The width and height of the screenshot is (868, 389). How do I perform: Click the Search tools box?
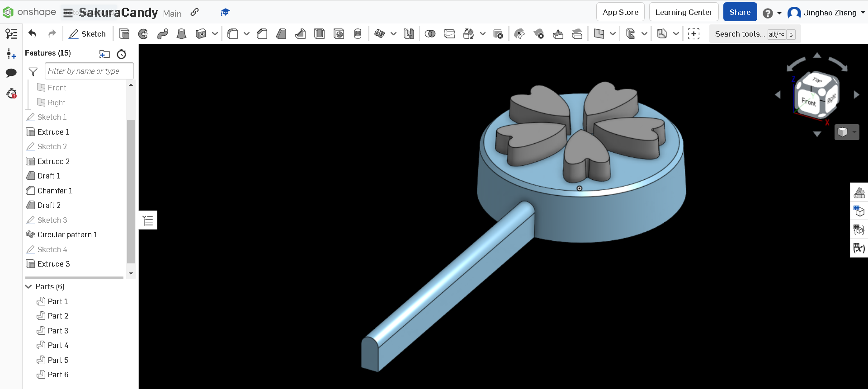pos(755,34)
